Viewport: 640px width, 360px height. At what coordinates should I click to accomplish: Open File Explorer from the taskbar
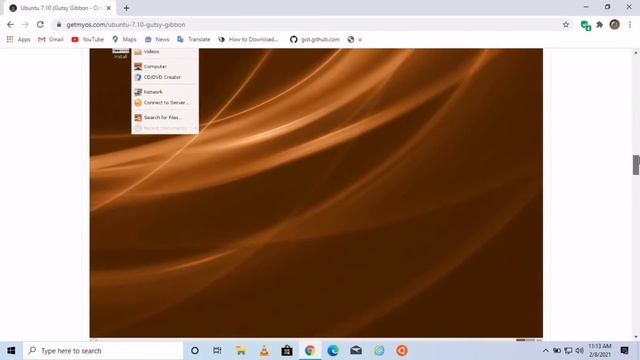pyautogui.click(x=241, y=351)
